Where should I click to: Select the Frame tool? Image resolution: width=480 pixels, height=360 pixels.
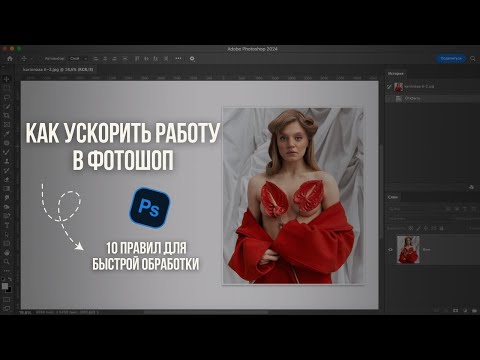point(6,125)
